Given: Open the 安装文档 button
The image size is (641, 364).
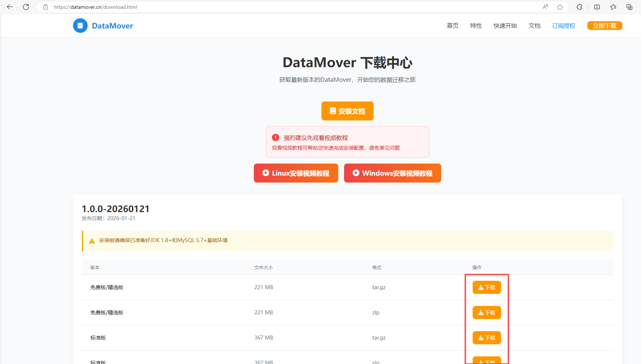Looking at the screenshot, I should pos(347,111).
